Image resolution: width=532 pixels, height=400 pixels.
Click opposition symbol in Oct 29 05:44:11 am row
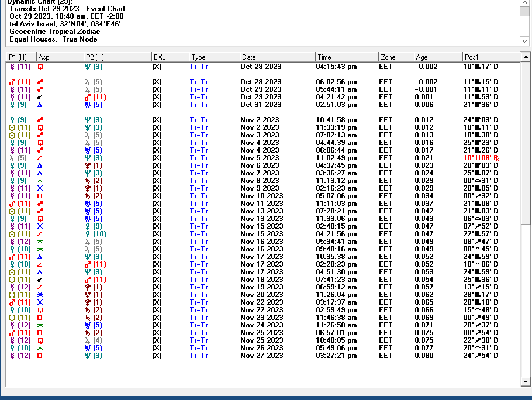tap(40, 89)
